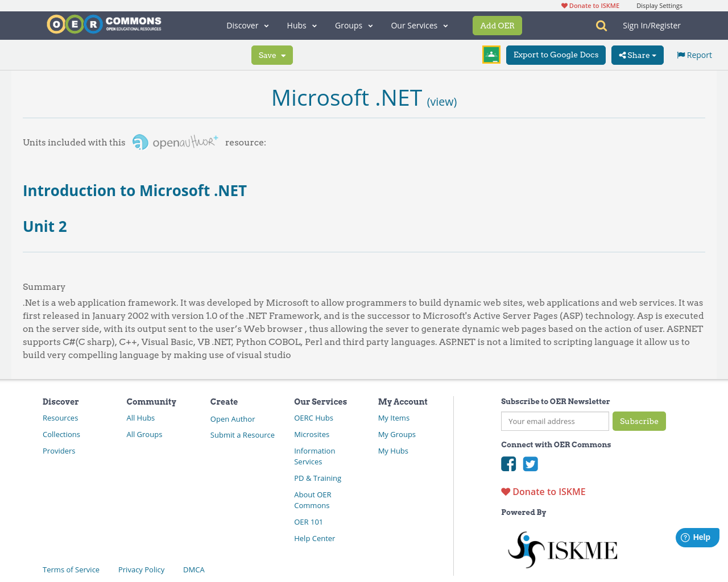Expand the Save options dropdown
The height and width of the screenshot is (582, 728).
[x=272, y=54]
